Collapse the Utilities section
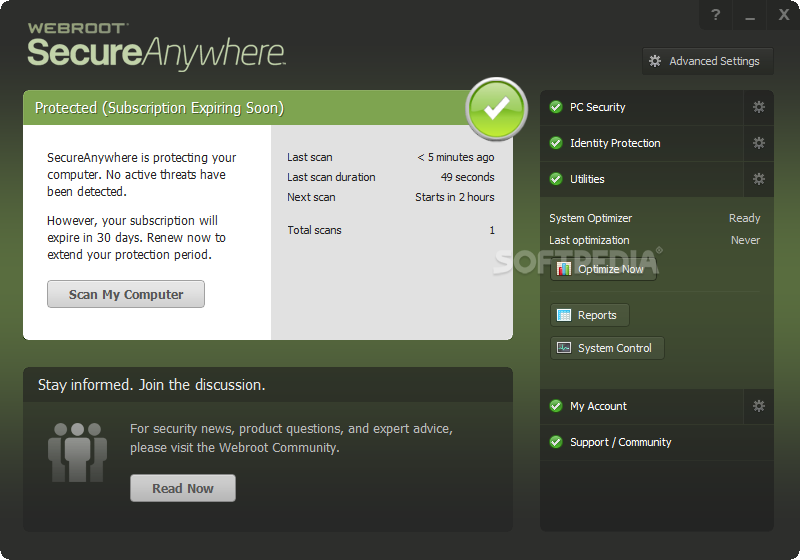The image size is (800, 560). click(x=642, y=179)
